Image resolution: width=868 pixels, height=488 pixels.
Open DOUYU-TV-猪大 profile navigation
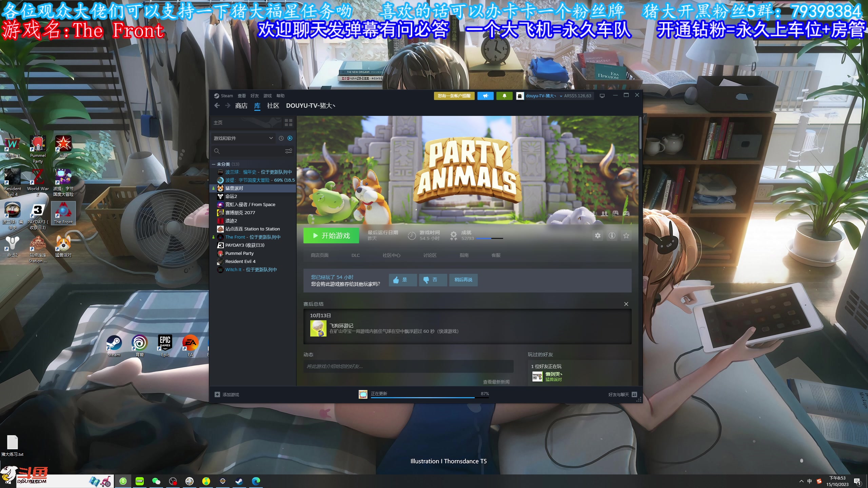tap(311, 106)
